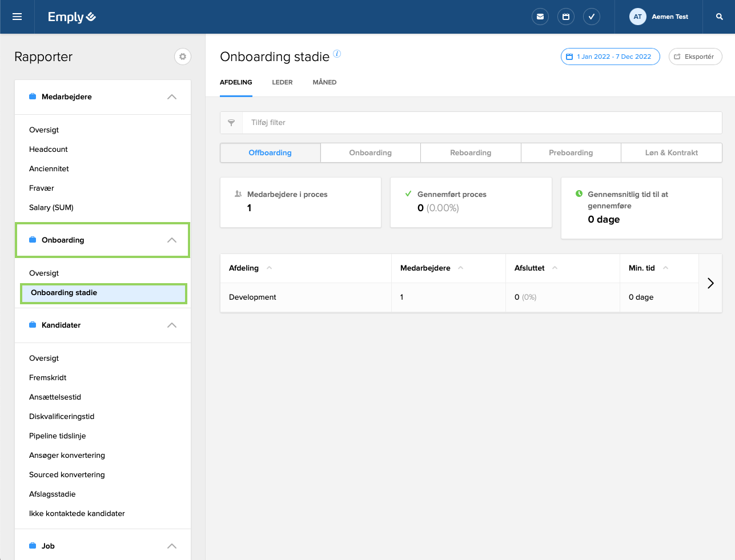The image size is (735, 560).
Task: Open the hamburger navigation menu
Action: point(17,17)
